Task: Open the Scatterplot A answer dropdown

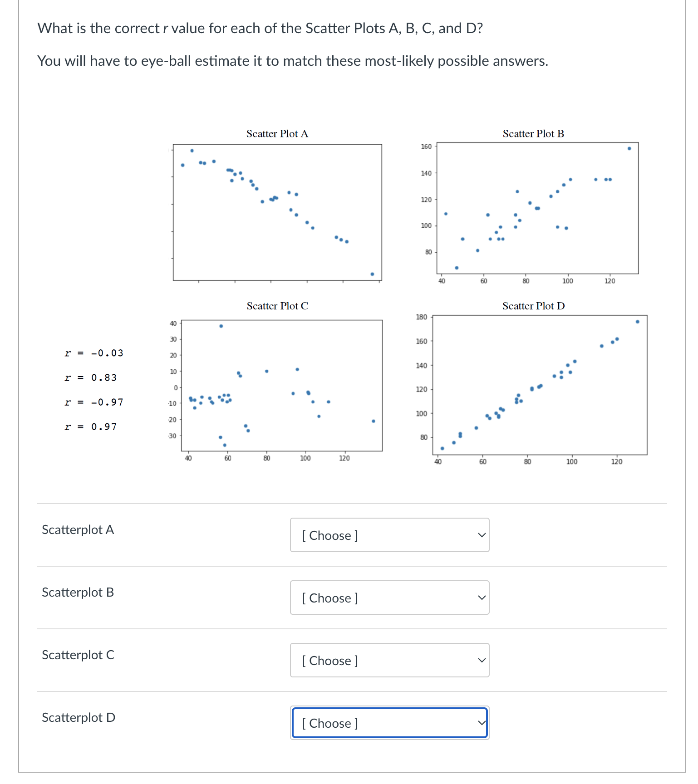Action: point(389,535)
